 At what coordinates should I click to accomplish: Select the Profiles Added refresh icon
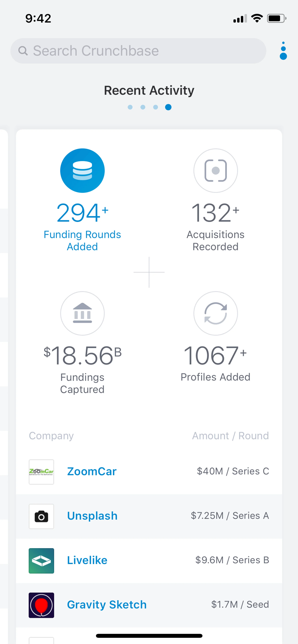pos(215,313)
